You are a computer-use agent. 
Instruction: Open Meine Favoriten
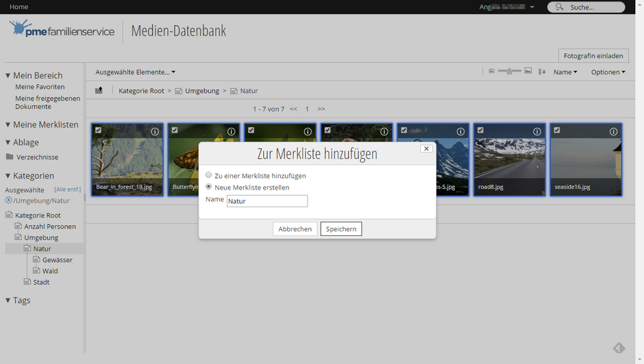40,87
